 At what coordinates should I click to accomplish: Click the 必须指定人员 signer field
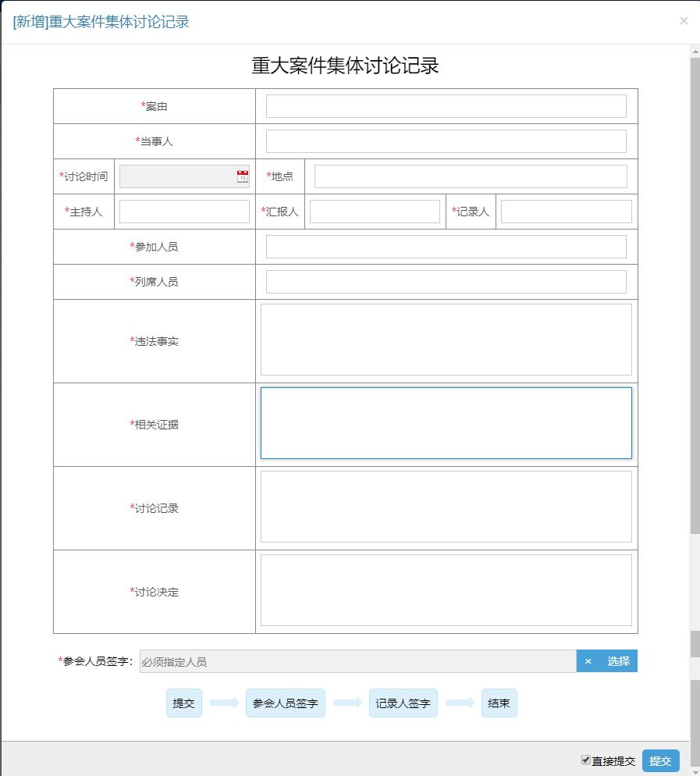point(358,661)
